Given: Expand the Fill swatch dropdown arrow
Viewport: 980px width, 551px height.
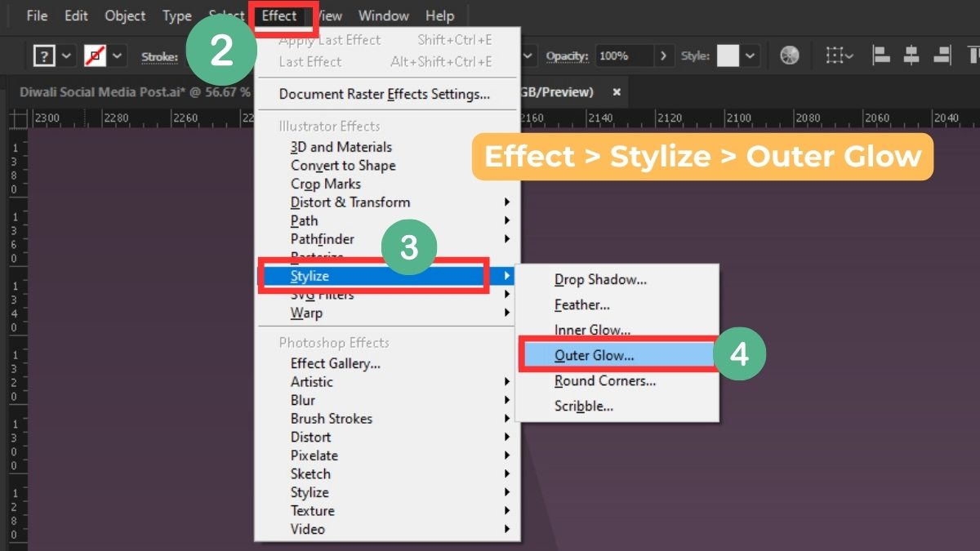Looking at the screenshot, I should click(x=67, y=56).
